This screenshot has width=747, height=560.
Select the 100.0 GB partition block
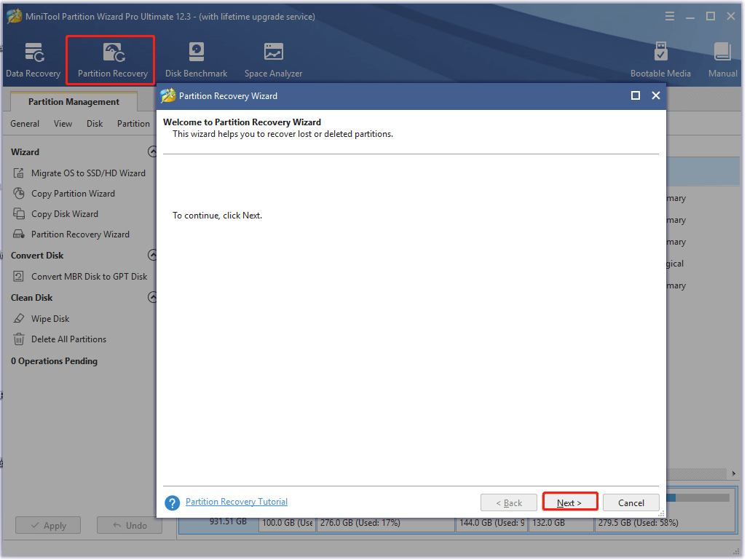coord(288,524)
